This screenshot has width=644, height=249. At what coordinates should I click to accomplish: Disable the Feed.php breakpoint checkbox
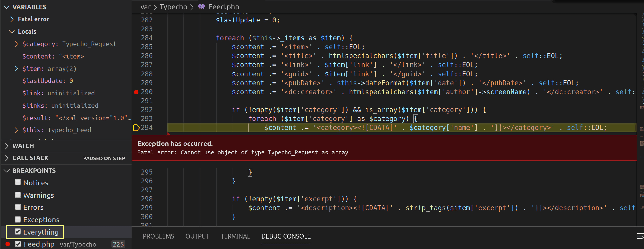(x=18, y=244)
